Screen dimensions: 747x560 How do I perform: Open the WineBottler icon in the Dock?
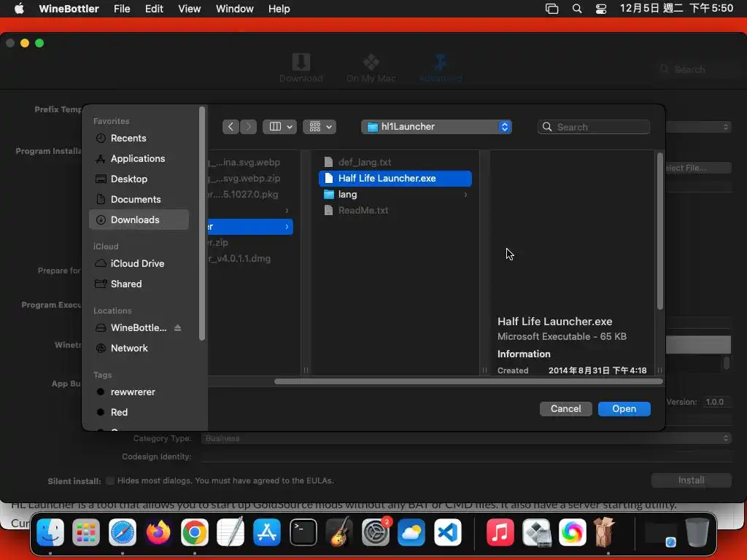(x=605, y=532)
